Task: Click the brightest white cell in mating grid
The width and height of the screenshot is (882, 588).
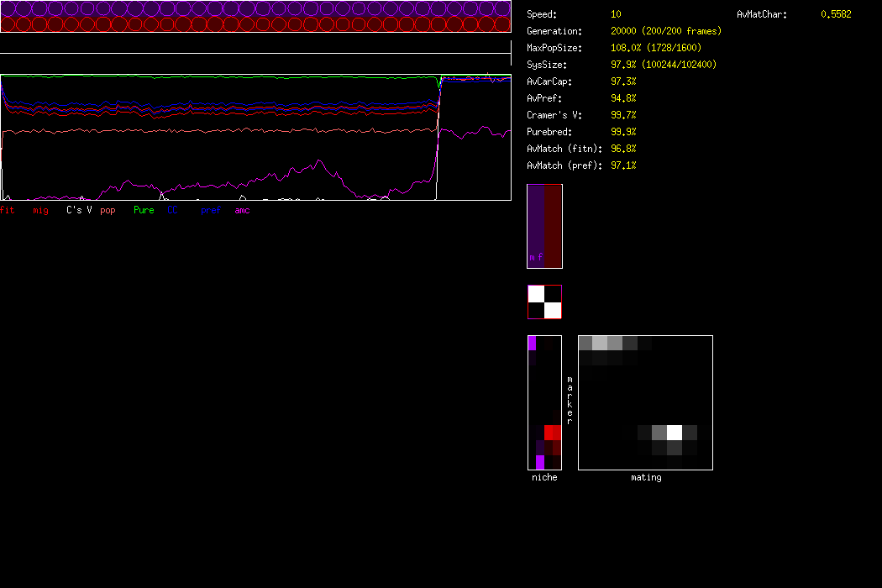Action: tap(674, 433)
